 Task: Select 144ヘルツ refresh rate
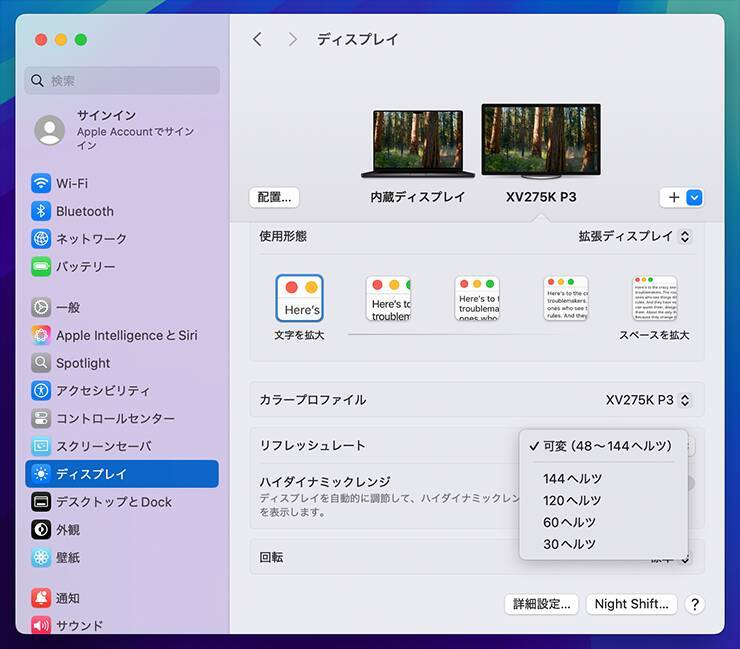tap(572, 479)
